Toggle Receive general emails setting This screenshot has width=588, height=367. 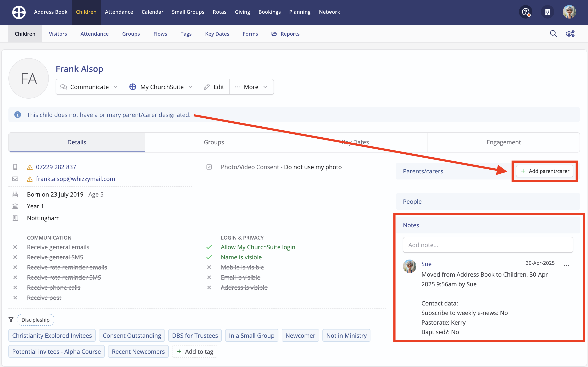pos(58,247)
